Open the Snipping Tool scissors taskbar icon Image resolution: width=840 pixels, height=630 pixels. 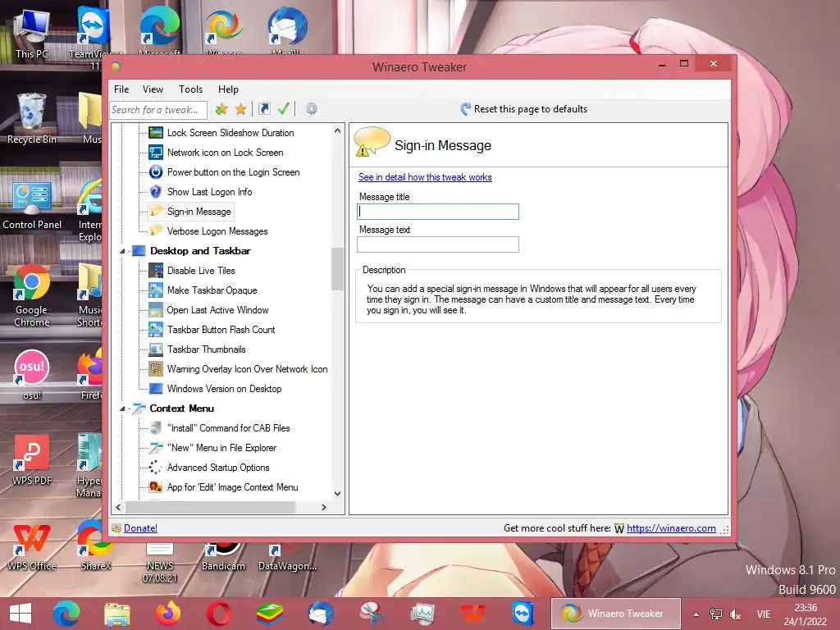[372, 614]
